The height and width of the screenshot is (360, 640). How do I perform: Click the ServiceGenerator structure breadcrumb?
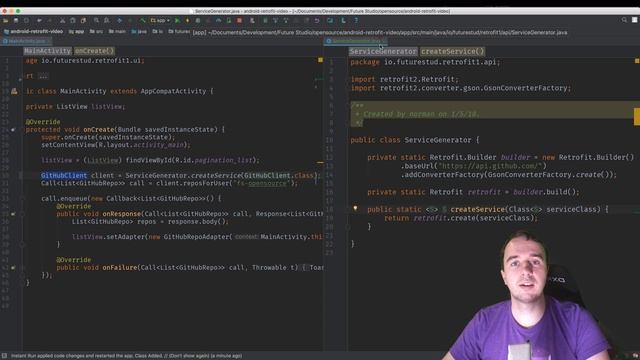383,51
